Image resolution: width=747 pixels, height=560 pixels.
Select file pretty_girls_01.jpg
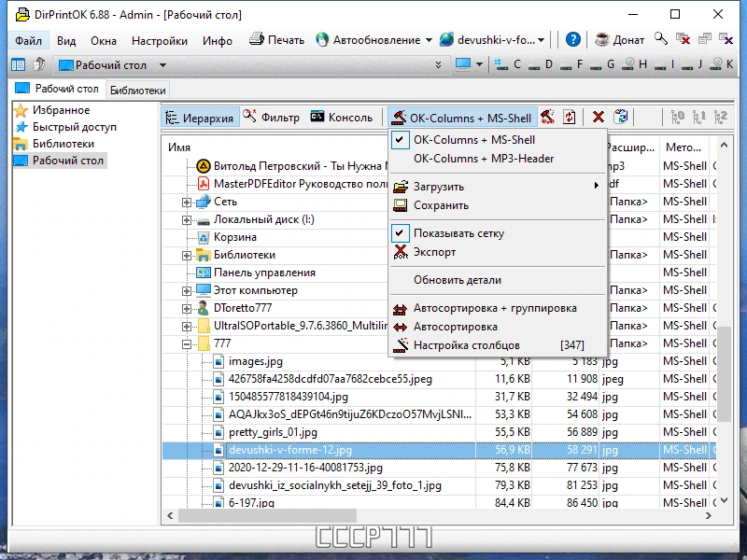(x=273, y=432)
